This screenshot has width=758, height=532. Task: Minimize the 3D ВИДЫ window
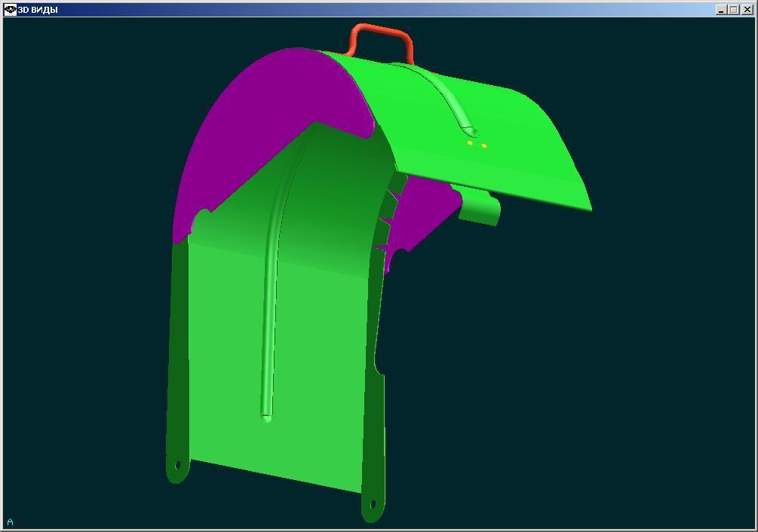tap(721, 9)
